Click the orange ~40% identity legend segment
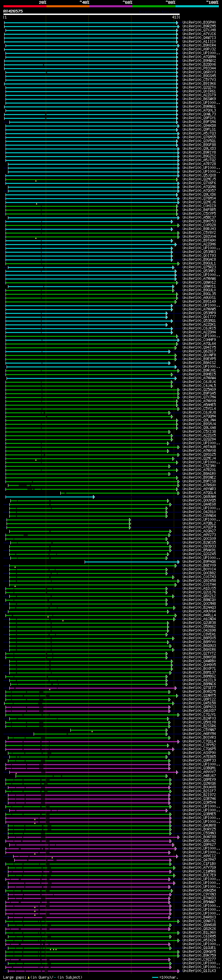Image resolution: width=222 pixels, height=980 pixels. click(68, 7)
